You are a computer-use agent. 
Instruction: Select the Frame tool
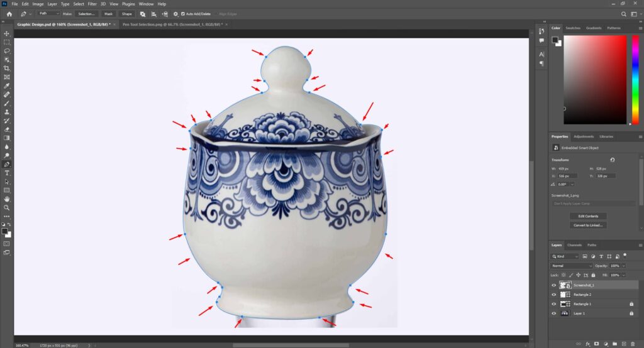point(6,77)
